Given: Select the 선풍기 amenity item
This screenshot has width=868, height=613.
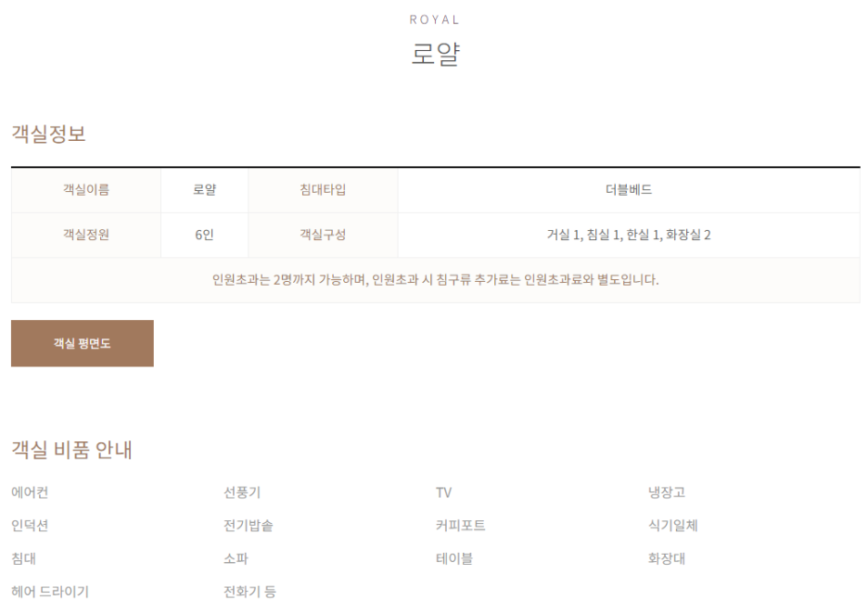Looking at the screenshot, I should 242,492.
